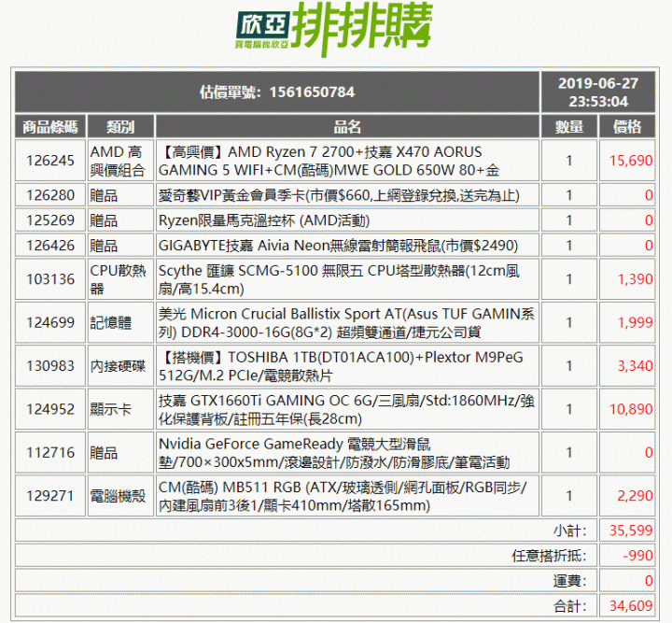The image size is (672, 623).
Task: Select barcode 129271
Action: (50, 496)
